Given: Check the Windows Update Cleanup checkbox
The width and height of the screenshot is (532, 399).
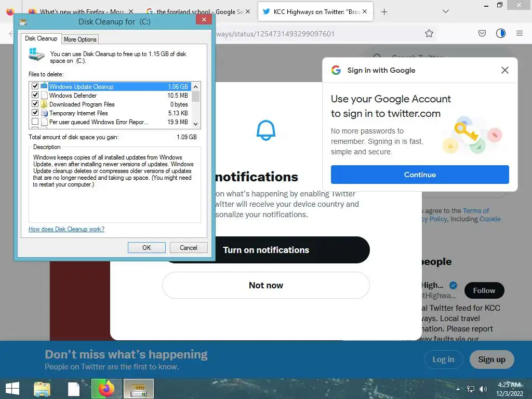Looking at the screenshot, I should click(x=35, y=86).
